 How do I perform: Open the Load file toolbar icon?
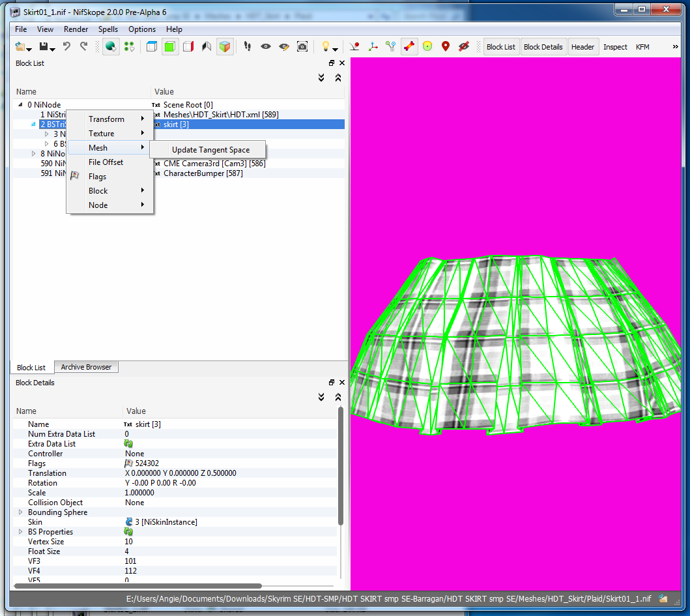click(x=20, y=46)
